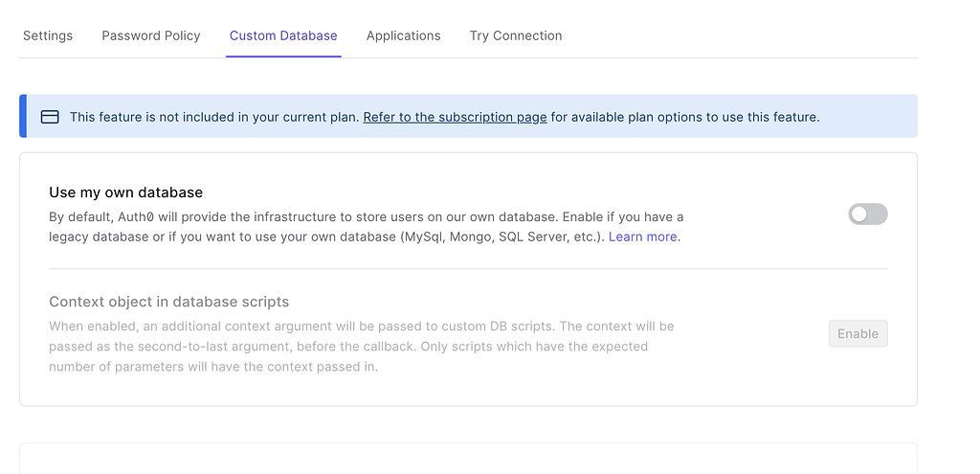Go to the Applications tab
Screen dimensions: 980x474
click(x=403, y=35)
